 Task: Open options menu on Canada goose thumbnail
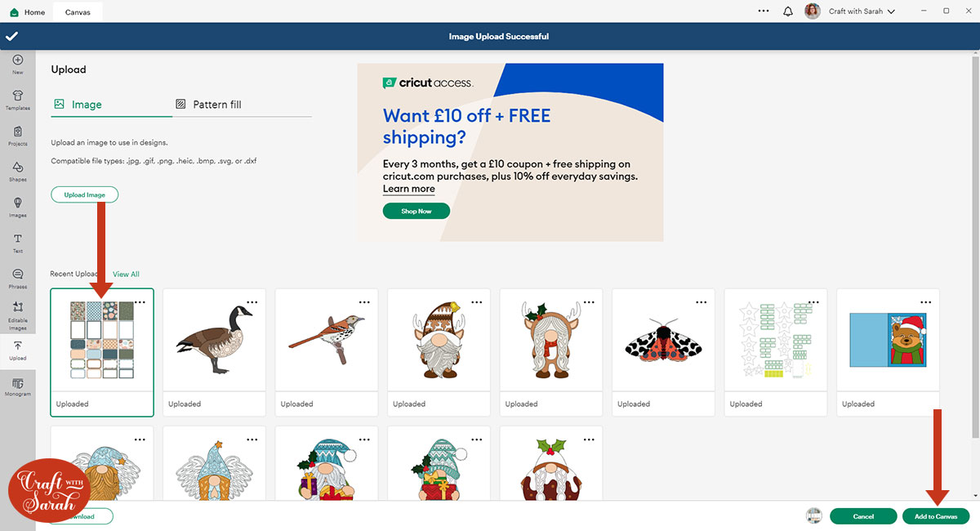click(x=252, y=302)
